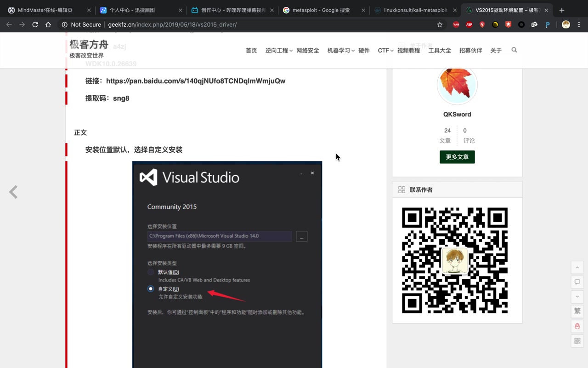This screenshot has width=588, height=368.
Task: Expand the 机器学习 navigation dropdown
Action: pyautogui.click(x=341, y=51)
